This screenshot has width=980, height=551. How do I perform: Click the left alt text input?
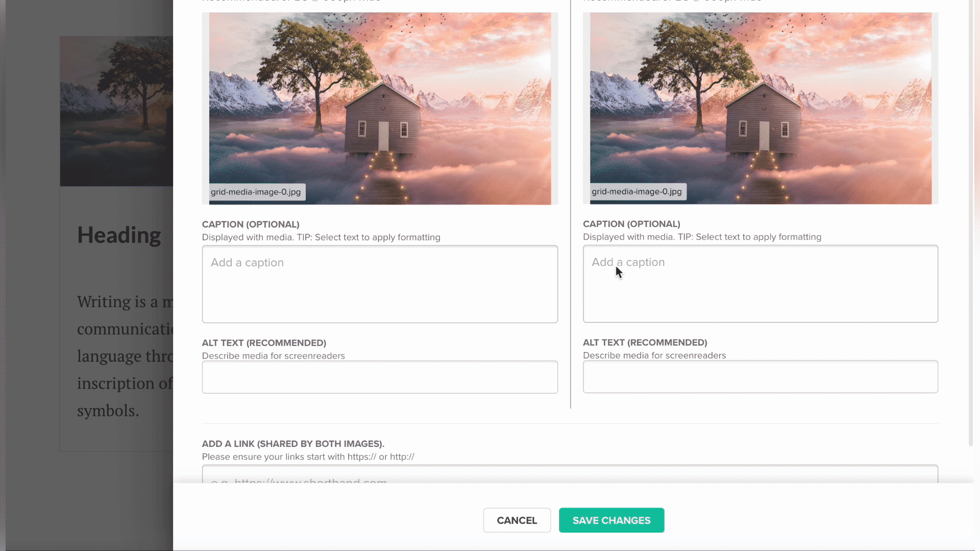pyautogui.click(x=380, y=377)
